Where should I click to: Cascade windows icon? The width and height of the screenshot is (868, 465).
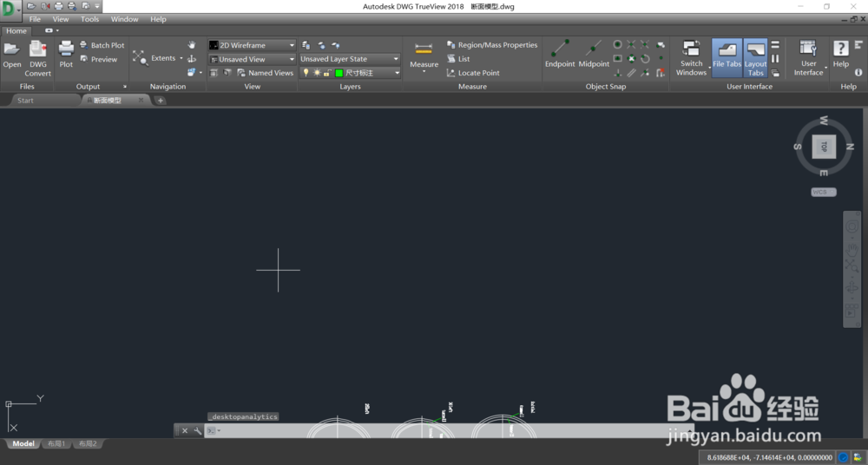tap(775, 73)
